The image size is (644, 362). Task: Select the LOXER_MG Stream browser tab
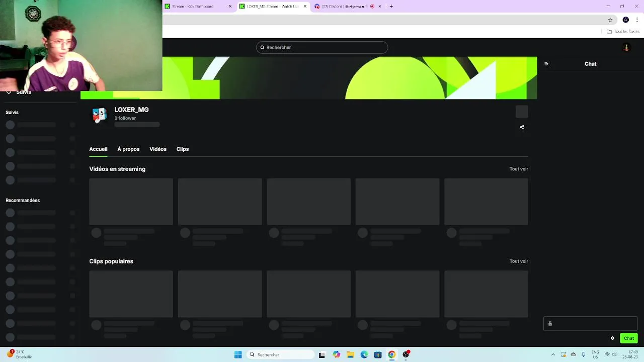point(273,7)
